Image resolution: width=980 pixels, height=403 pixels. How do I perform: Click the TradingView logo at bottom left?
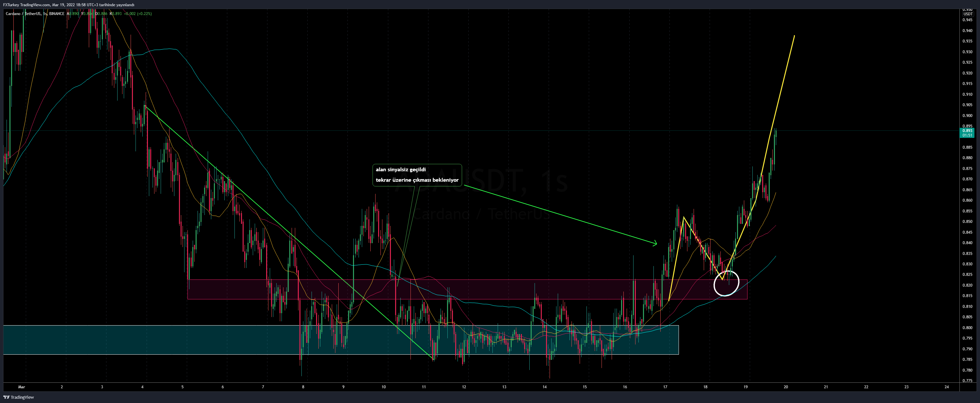19,397
